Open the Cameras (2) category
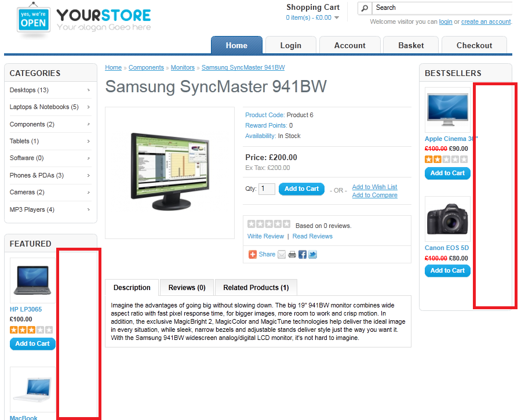532x420 pixels. click(50, 193)
